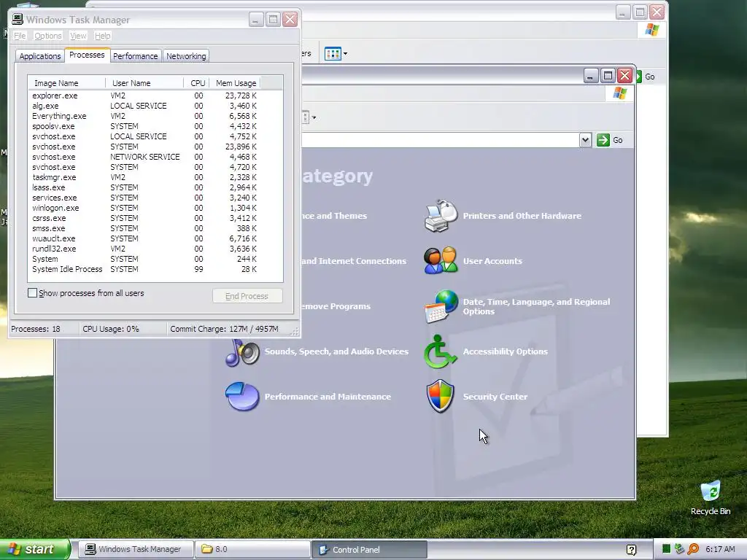Select smss.exe process row
The image size is (747, 560).
tap(144, 228)
